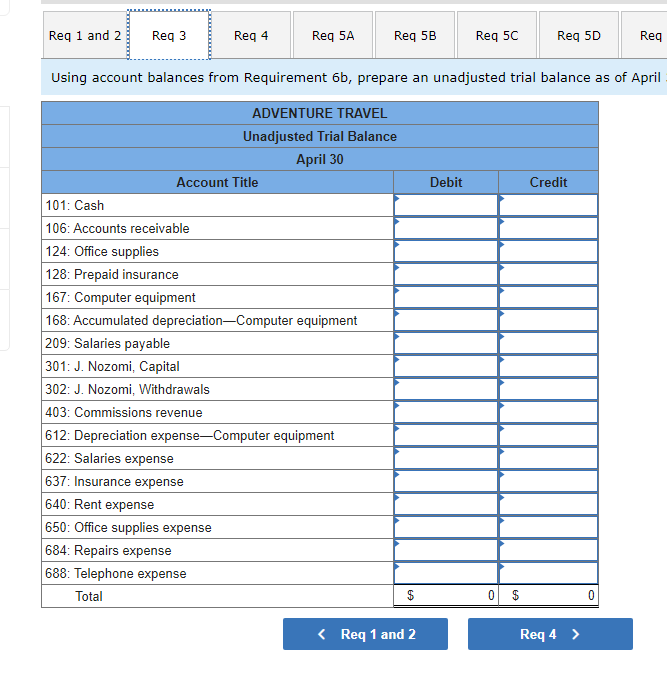This screenshot has height=697, width=667.
Task: Click Credit cell for J. Nozomi, Withdrawals
Action: [548, 389]
